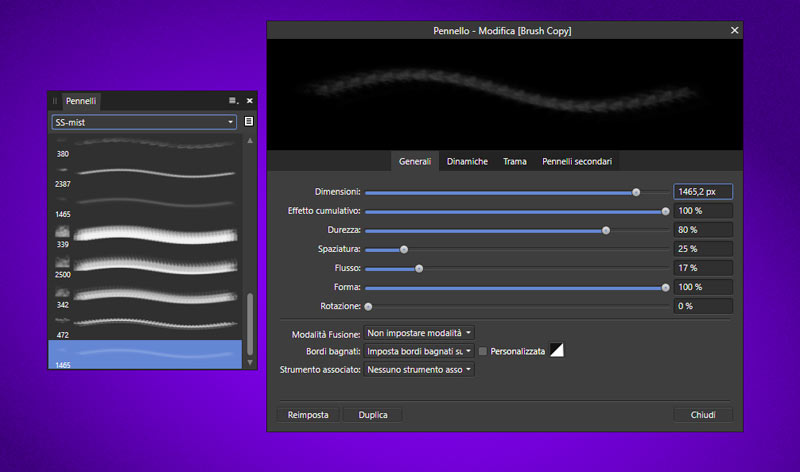Select the Pennelli panel tab title
This screenshot has height=472, width=800.
81,101
